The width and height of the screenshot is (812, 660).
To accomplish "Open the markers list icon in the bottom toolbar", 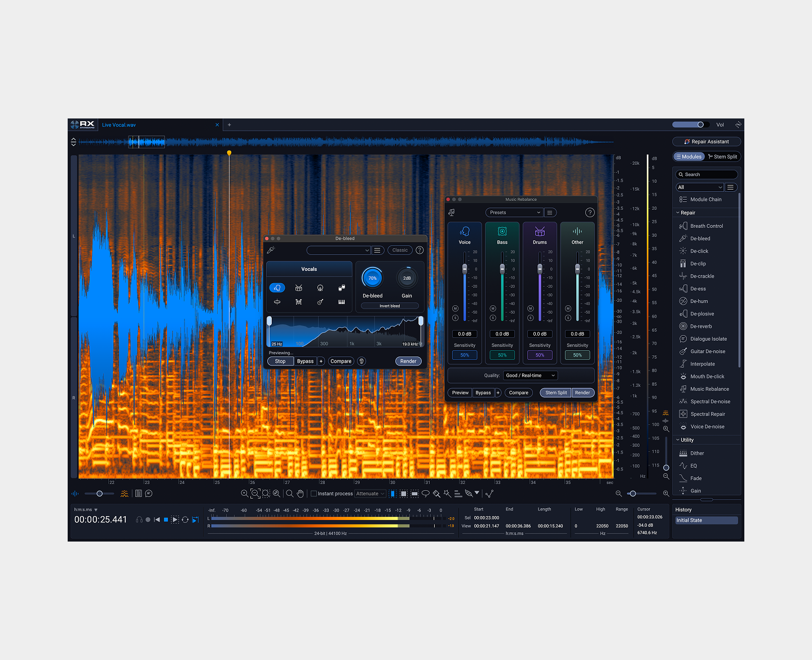I will click(x=138, y=494).
